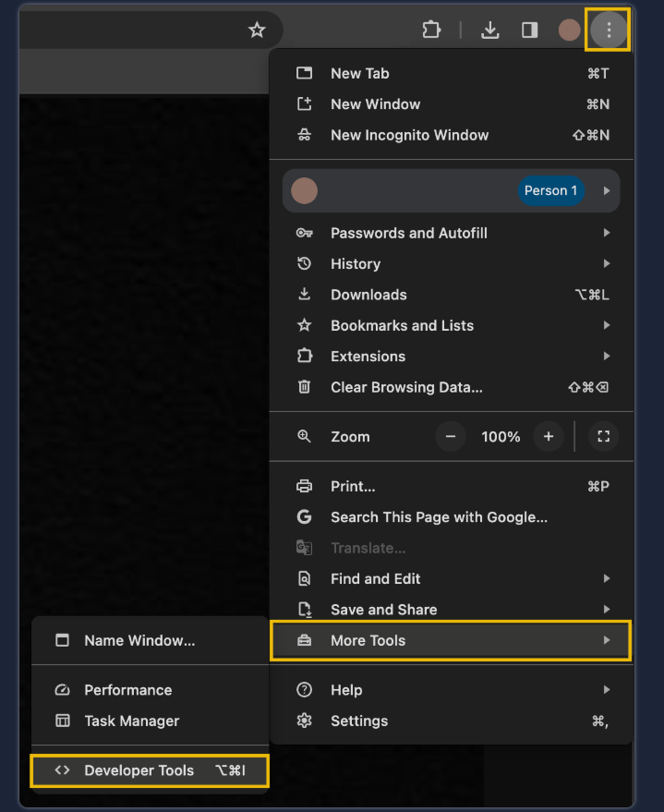Click the Downloads arrow icon in toolbar
The image size is (664, 812).
click(x=490, y=30)
